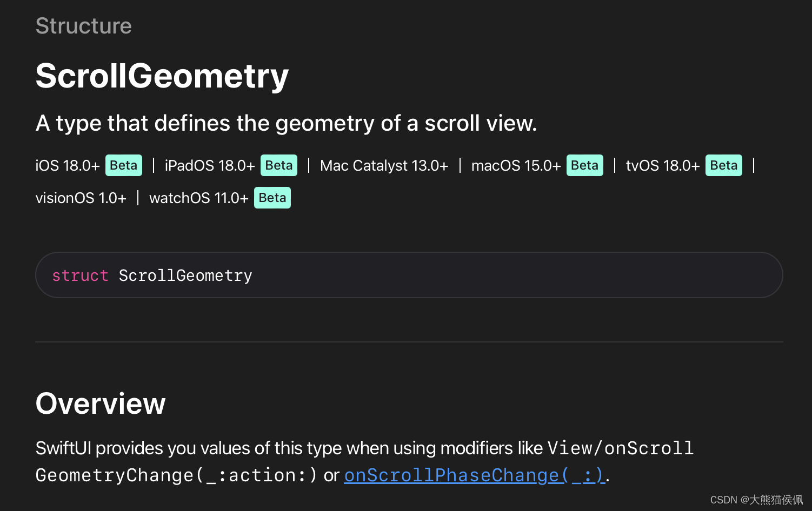Viewport: 812px width, 511px height.
Task: Click the iOS 18.0+ platform text
Action: 68,165
